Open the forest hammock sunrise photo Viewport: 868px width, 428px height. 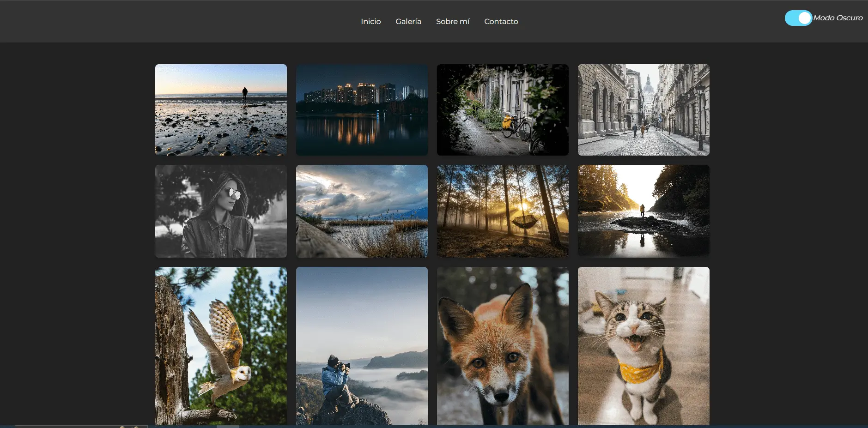click(x=503, y=211)
